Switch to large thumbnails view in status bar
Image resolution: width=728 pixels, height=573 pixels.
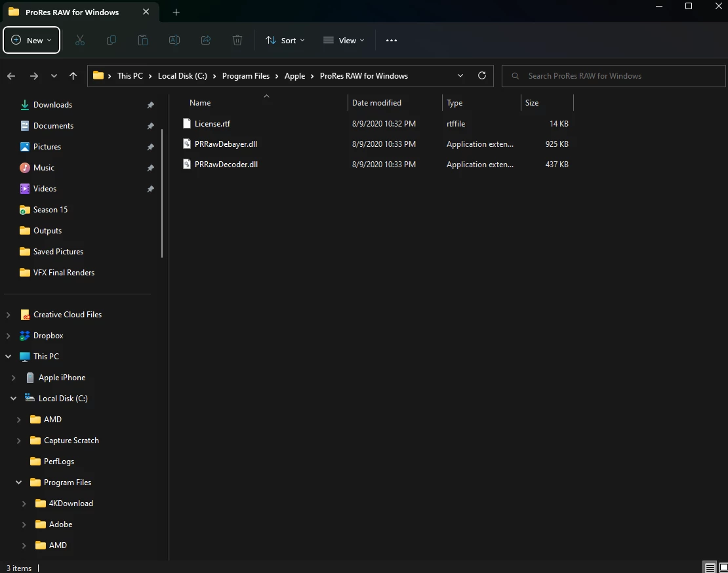click(x=723, y=568)
